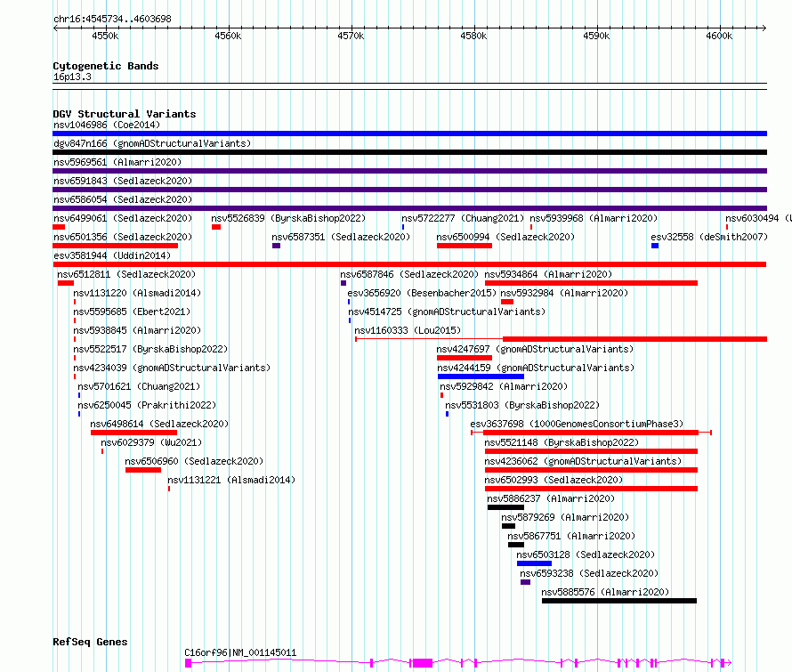Click the nsv5521148 (ByrskaBishop2022) label
792x672 pixels.
pyautogui.click(x=562, y=442)
